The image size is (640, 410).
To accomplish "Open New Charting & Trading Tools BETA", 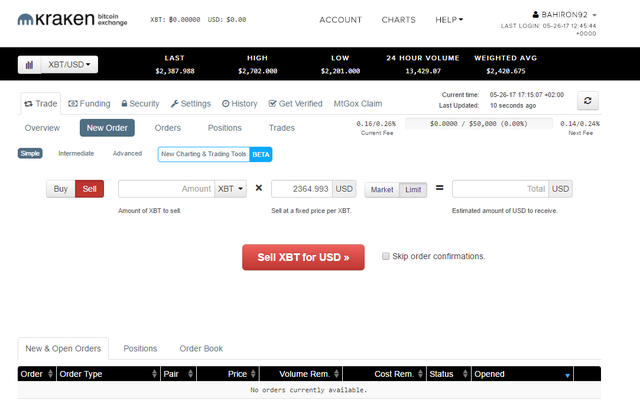I will coord(215,154).
